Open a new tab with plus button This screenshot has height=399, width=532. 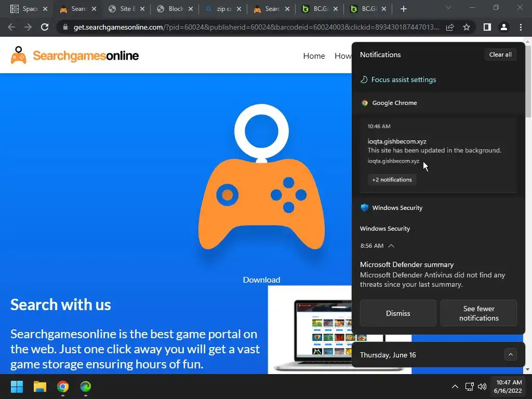(403, 9)
